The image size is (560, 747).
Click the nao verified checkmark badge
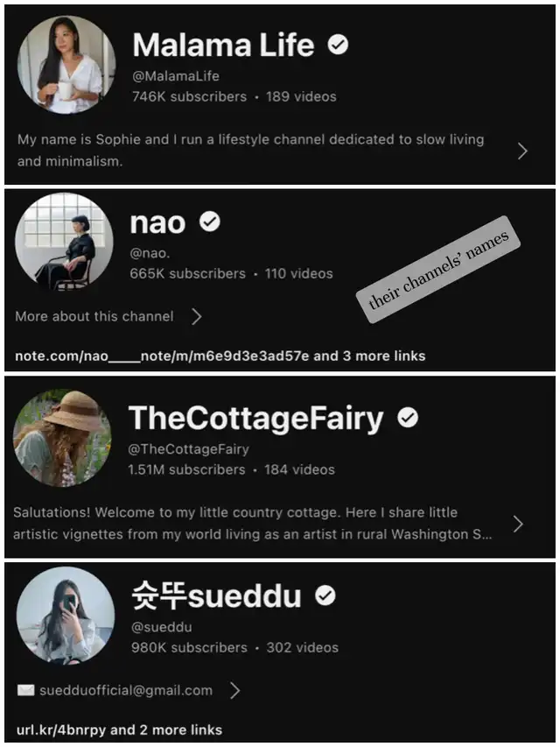pos(209,222)
